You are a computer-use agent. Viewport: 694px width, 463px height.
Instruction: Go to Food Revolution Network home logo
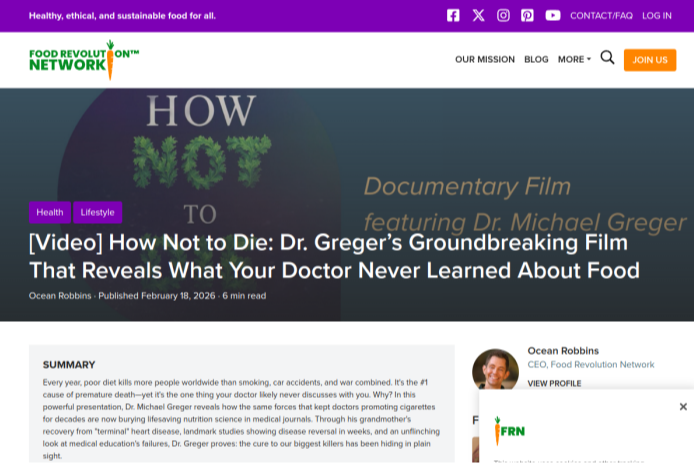84,60
